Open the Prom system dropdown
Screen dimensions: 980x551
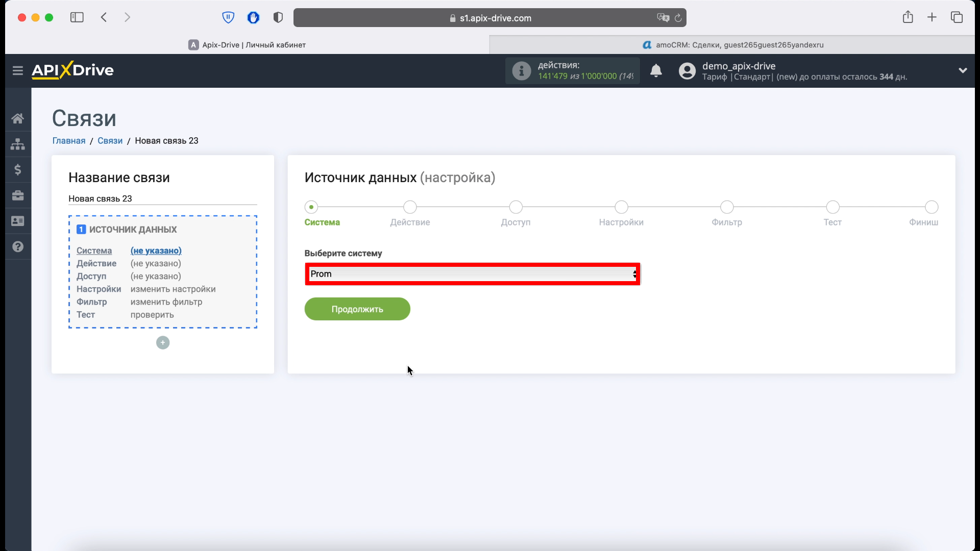[473, 274]
